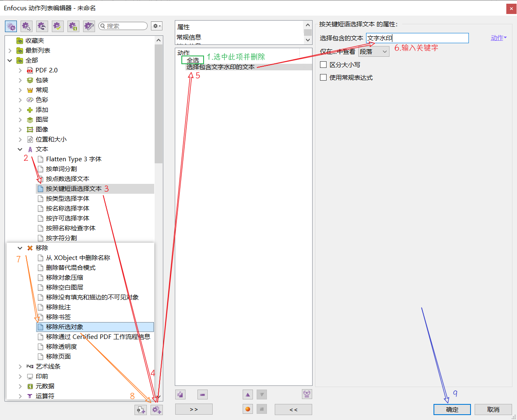Open the 动作 link menu at top right
This screenshot has width=517, height=420.
coord(498,38)
